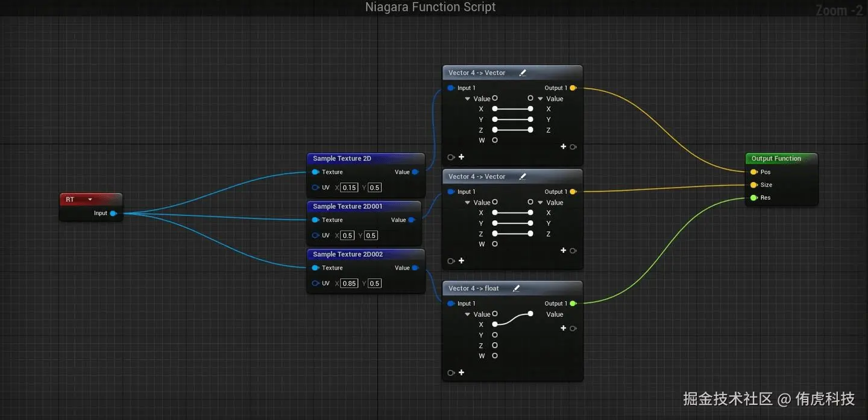Click Output 1 pin of Vector node wired to Pos
Image resolution: width=868 pixels, height=420 pixels.
tap(573, 88)
